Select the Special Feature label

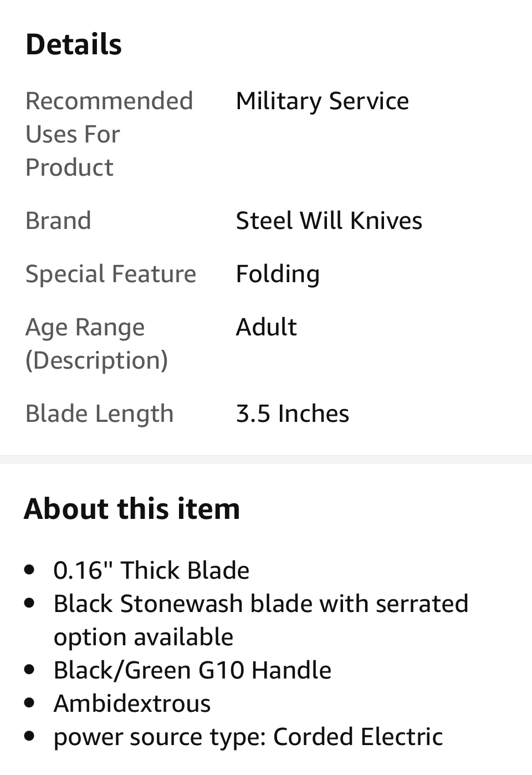click(111, 274)
